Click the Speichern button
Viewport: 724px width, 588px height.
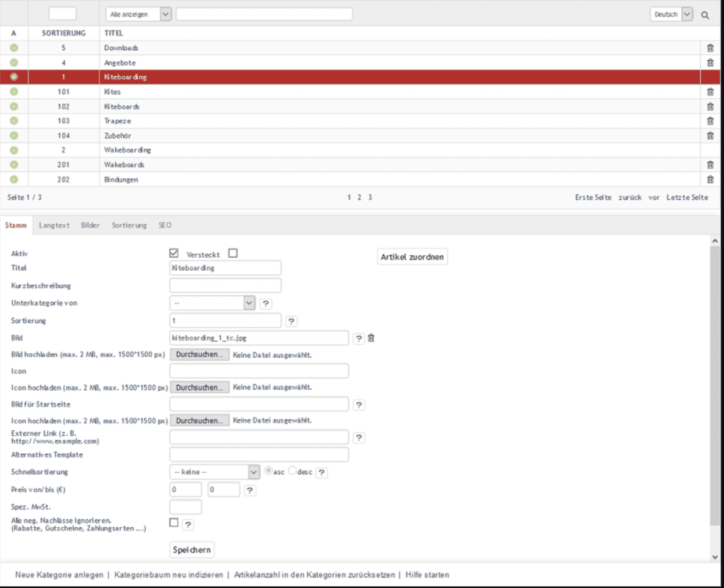tap(192, 549)
